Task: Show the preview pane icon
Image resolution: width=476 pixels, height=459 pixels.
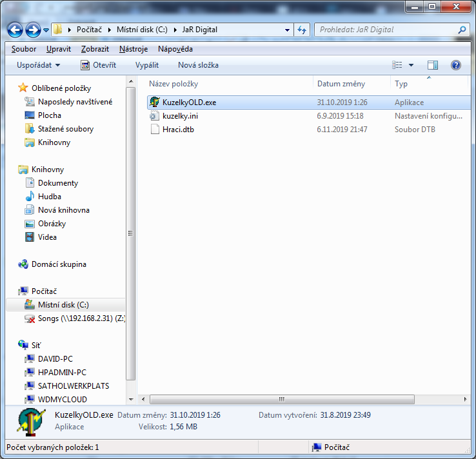Action: coord(433,65)
